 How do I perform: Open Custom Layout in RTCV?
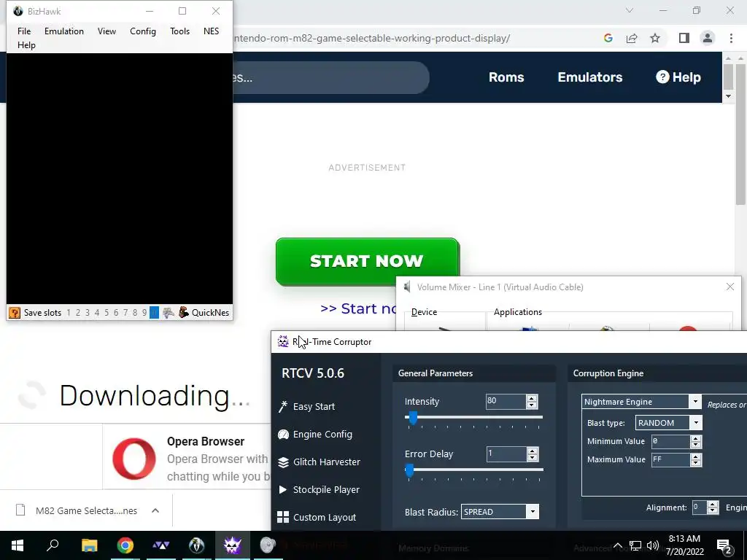click(317, 517)
